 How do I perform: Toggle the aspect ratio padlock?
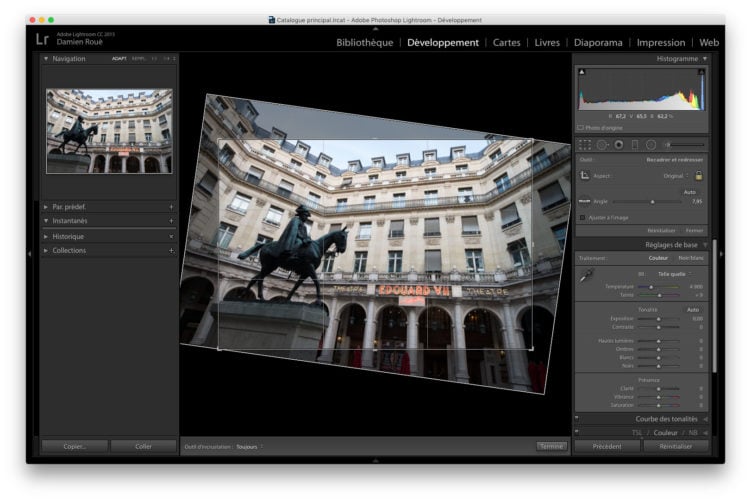(699, 175)
